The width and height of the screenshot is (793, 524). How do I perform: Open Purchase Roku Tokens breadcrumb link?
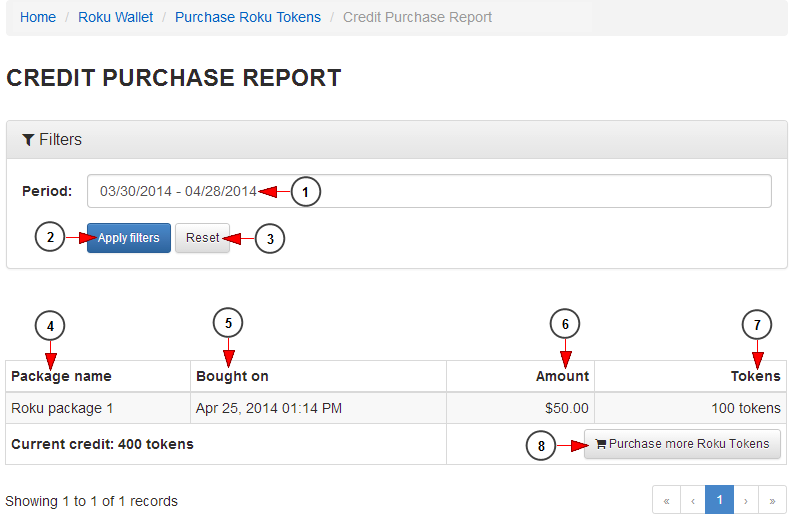click(x=248, y=17)
